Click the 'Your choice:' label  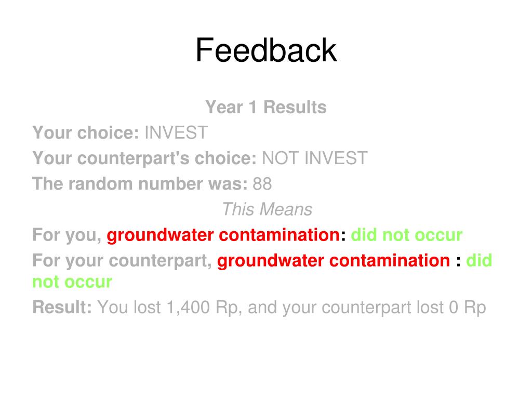click(x=86, y=132)
